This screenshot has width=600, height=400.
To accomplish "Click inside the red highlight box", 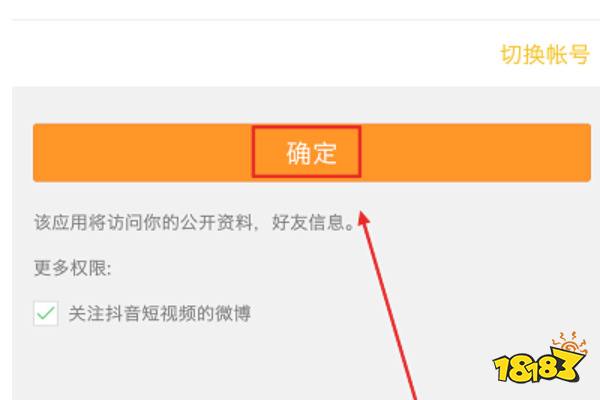I will coord(306,152).
